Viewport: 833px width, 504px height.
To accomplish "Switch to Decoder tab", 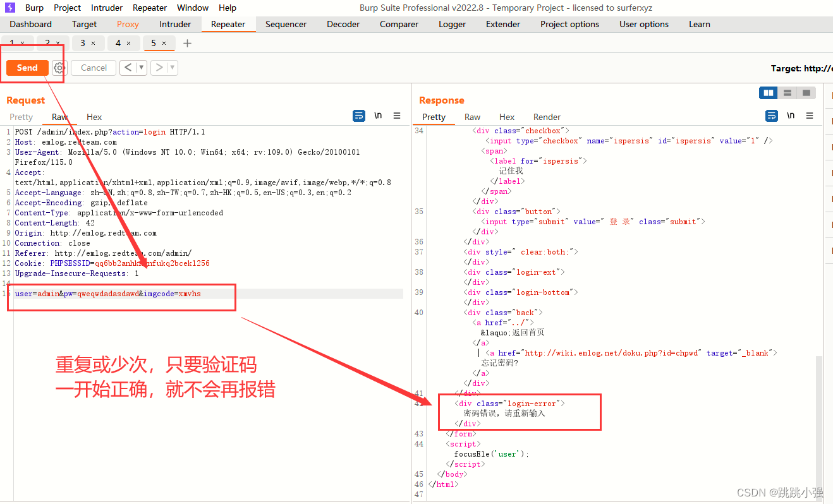I will (x=343, y=24).
